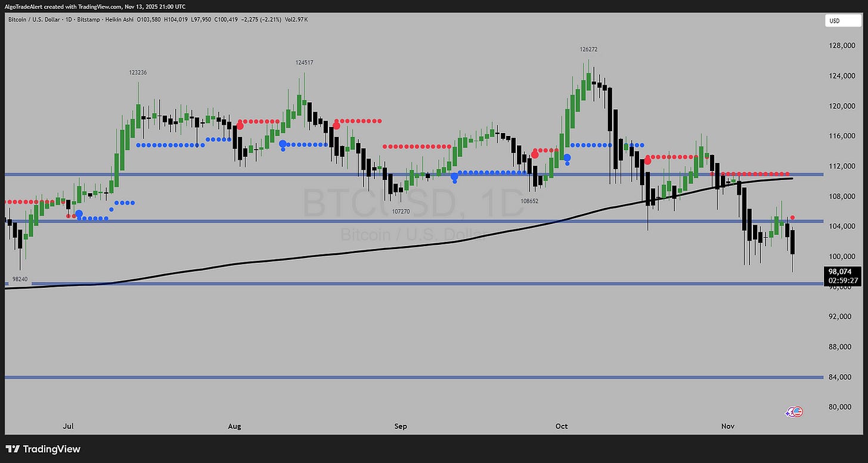Click the 'Bitcoin / U.S. Dollar' symbol title
The width and height of the screenshot is (868, 463).
click(x=34, y=20)
